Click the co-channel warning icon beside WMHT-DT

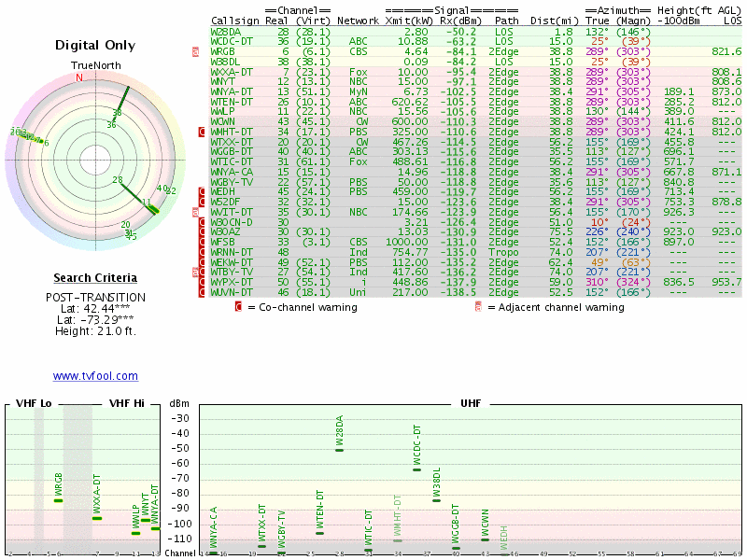click(x=202, y=133)
